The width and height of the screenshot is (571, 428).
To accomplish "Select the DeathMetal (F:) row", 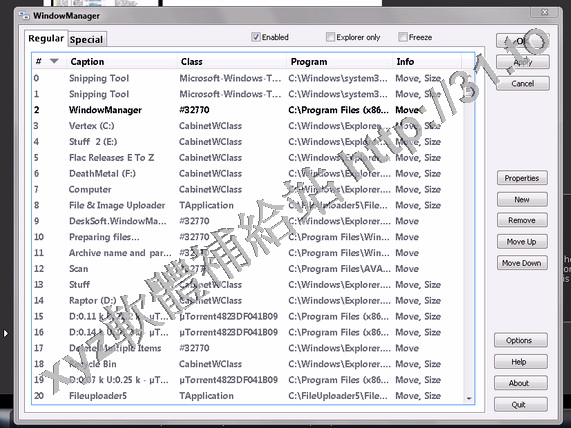I will (248, 174).
